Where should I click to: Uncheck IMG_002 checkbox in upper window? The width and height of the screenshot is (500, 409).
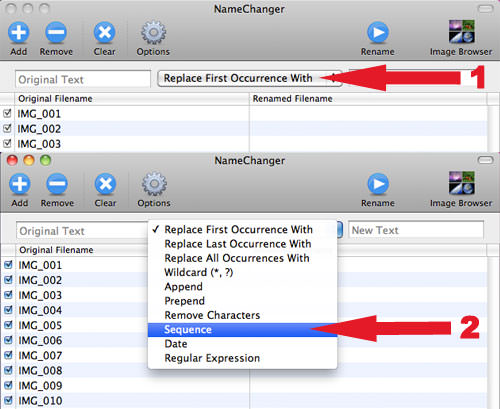pos(7,128)
